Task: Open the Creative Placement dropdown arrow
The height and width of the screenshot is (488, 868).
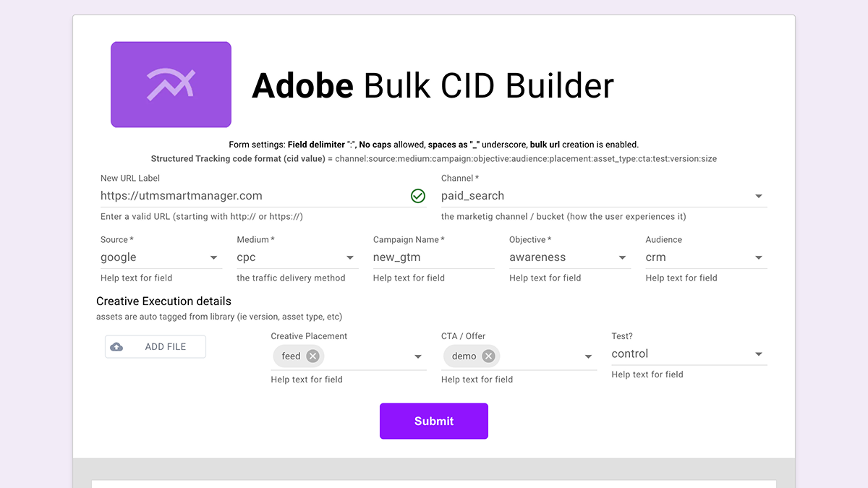Action: [417, 356]
